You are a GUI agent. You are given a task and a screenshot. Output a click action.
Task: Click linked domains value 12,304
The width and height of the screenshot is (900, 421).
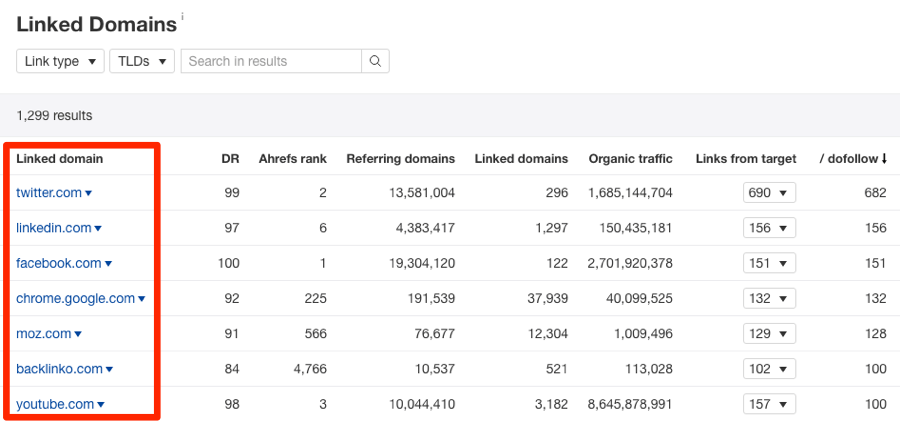[x=548, y=334]
